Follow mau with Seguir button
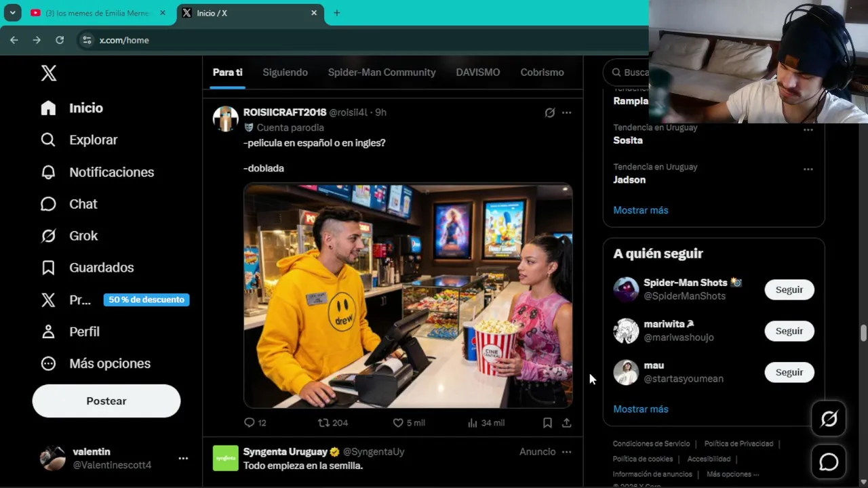Image resolution: width=868 pixels, height=488 pixels. 789,372
